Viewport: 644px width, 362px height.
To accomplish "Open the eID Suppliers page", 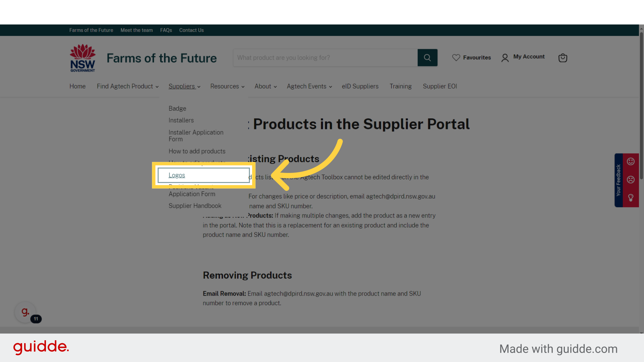I will coord(360,86).
